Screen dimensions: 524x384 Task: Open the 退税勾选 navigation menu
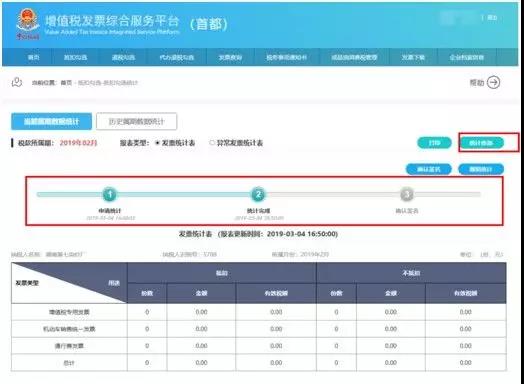tap(123, 57)
